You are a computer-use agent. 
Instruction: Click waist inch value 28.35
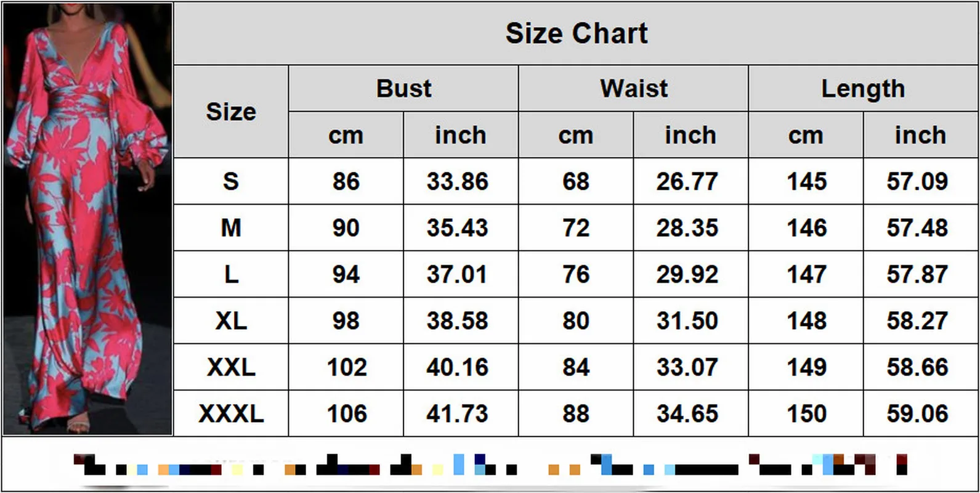tap(687, 228)
